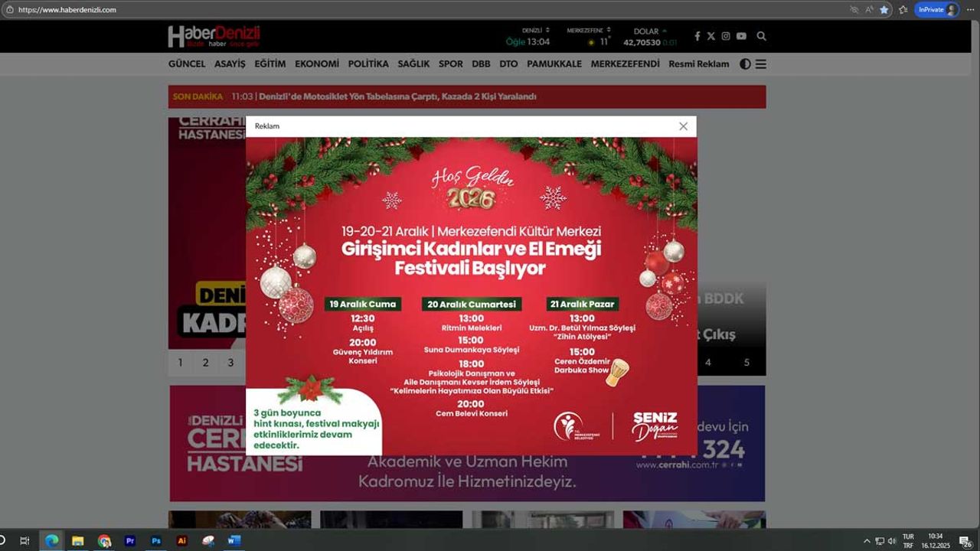Screen dimensions: 980x551
Task: Open the Denizli prayer time city selector
Action: click(531, 31)
